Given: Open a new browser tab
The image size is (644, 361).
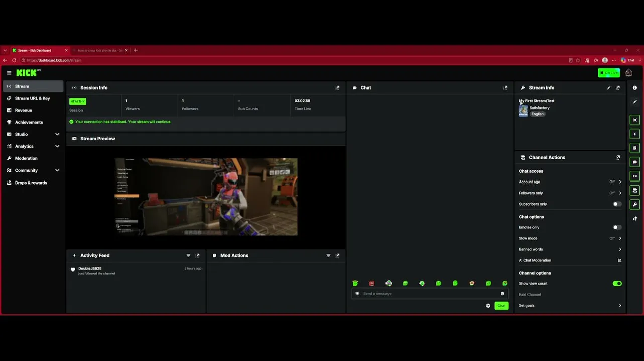Looking at the screenshot, I should click(136, 50).
